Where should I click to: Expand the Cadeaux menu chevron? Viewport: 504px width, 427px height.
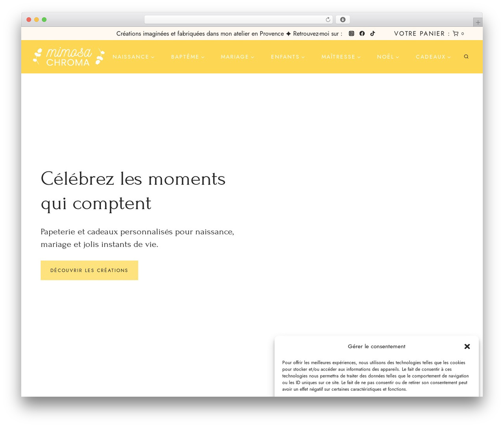point(449,57)
